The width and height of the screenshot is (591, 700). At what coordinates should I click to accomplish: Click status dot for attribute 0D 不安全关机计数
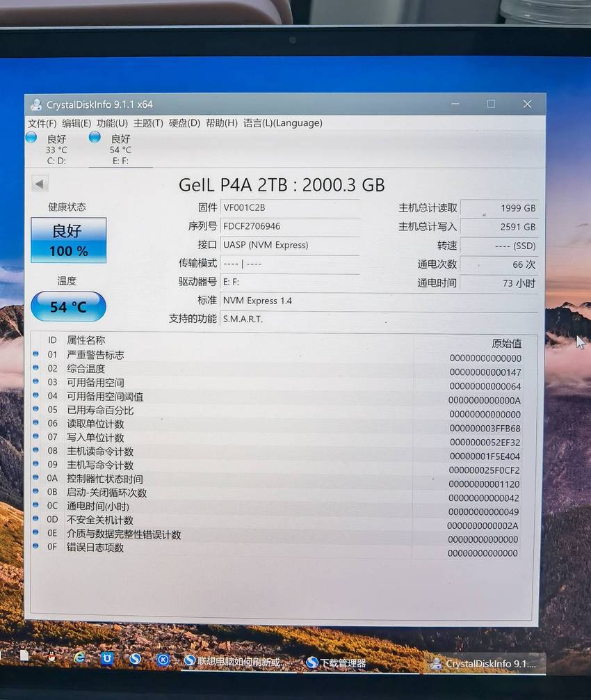click(35, 519)
